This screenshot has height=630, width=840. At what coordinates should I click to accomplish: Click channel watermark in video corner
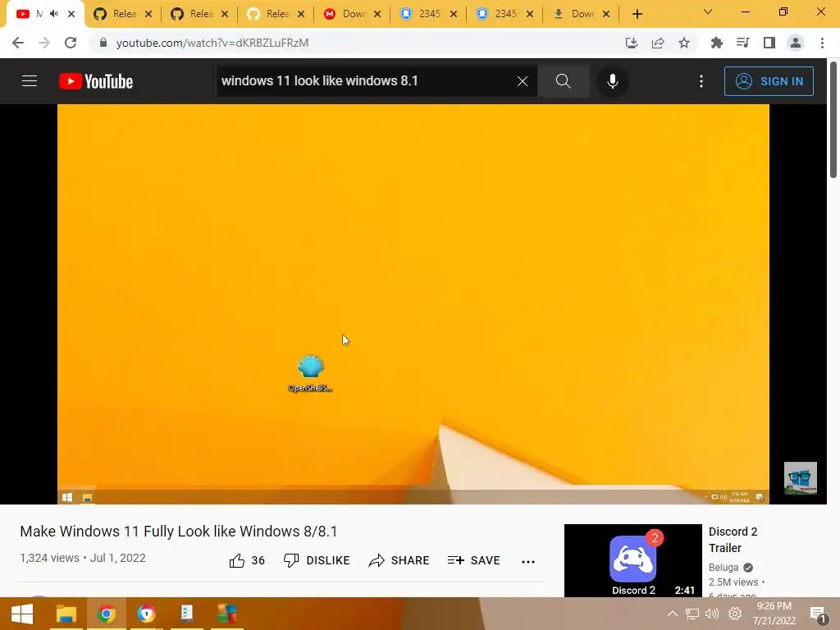[x=801, y=477]
